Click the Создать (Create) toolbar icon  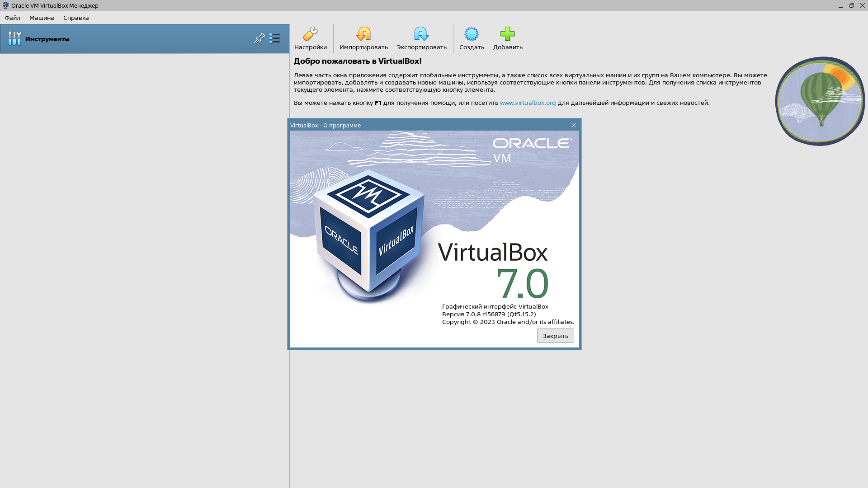click(472, 34)
